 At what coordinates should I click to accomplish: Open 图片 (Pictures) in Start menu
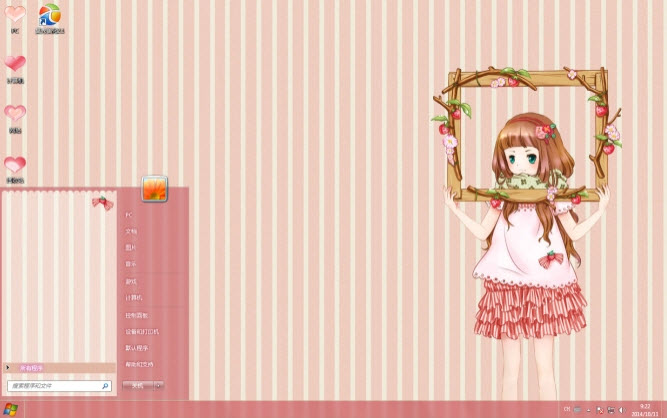(x=131, y=247)
